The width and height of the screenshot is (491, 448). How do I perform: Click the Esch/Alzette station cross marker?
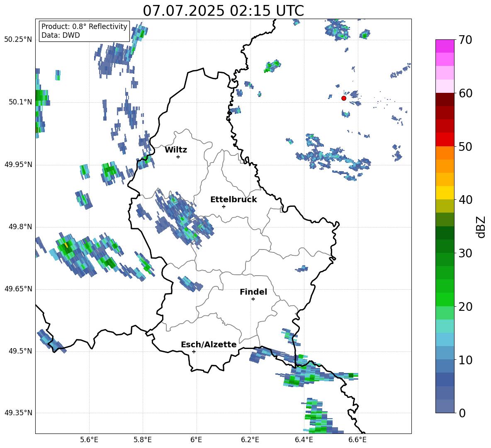pos(194,351)
